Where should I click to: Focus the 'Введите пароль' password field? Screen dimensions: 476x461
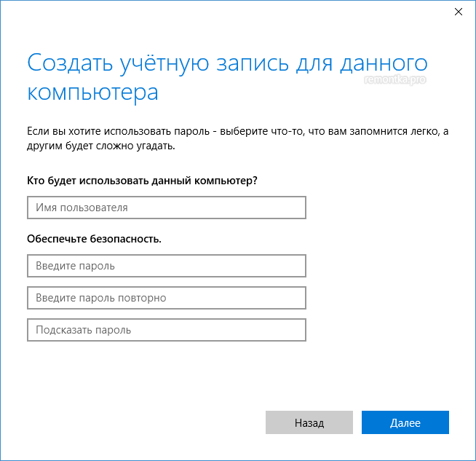(166, 266)
